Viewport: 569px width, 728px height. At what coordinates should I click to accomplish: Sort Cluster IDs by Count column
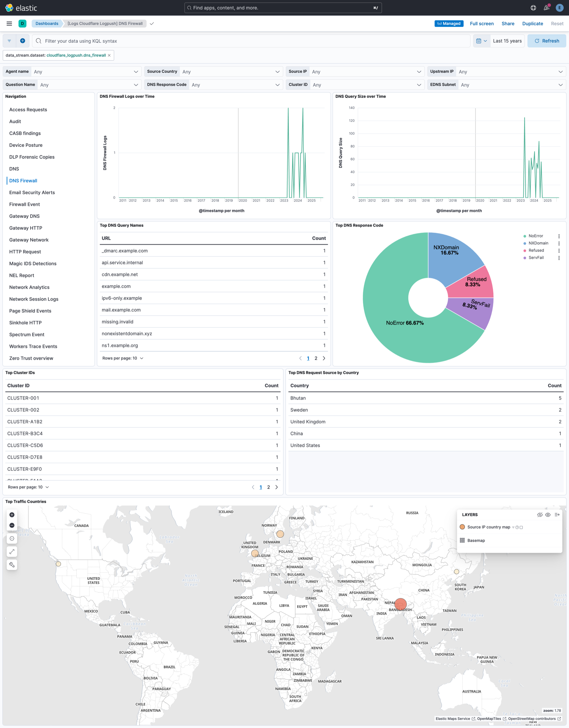pyautogui.click(x=272, y=386)
